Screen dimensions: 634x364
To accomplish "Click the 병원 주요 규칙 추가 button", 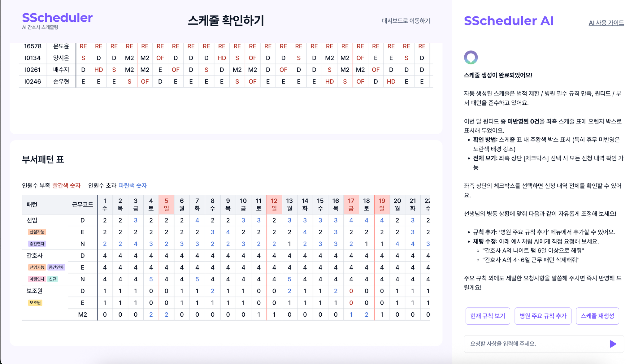I will pyautogui.click(x=543, y=316).
